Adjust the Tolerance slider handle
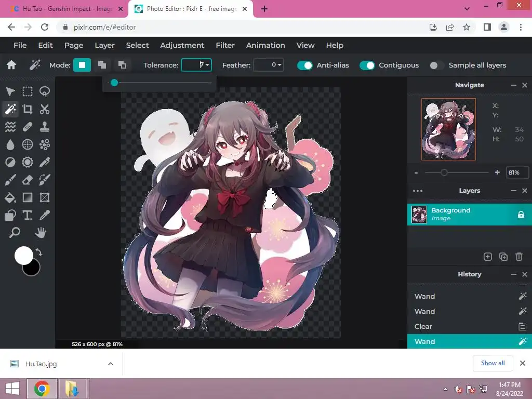Viewport: 532px width, 399px height. [x=114, y=83]
